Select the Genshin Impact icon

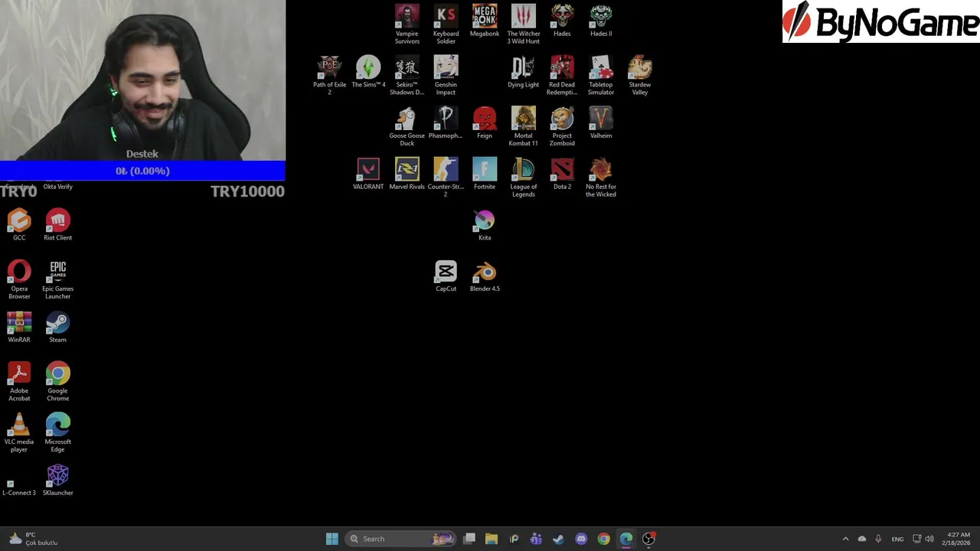click(446, 75)
